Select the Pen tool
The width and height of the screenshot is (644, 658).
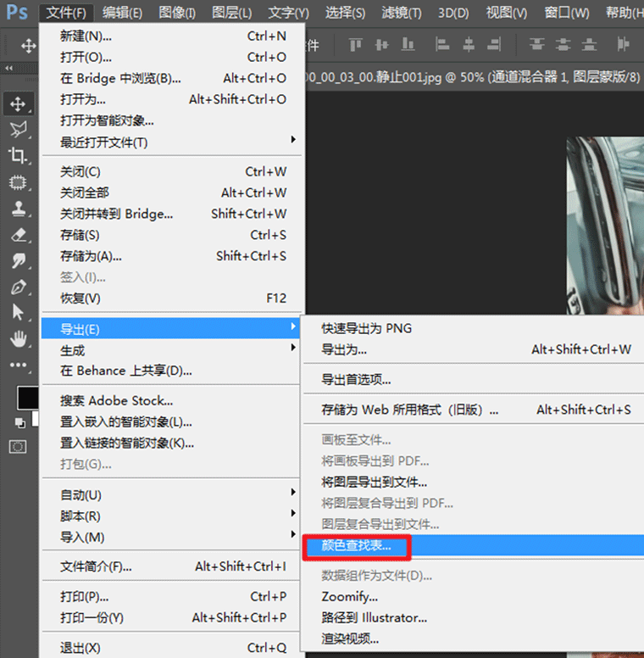[18, 287]
